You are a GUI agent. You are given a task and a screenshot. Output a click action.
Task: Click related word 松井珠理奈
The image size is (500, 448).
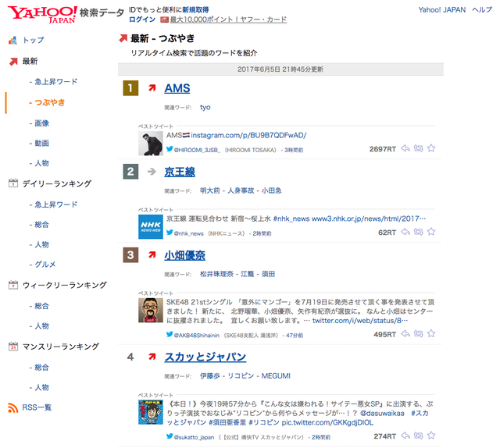[216, 274]
